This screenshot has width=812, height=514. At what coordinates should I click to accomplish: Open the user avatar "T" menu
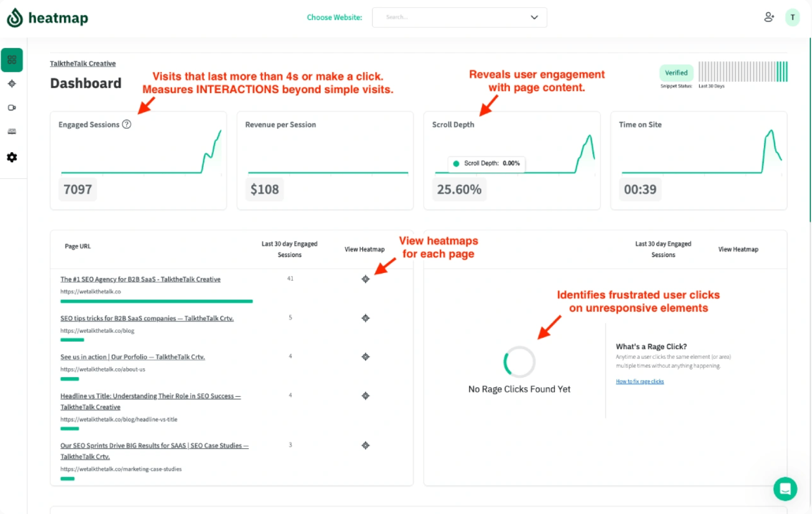(x=792, y=17)
